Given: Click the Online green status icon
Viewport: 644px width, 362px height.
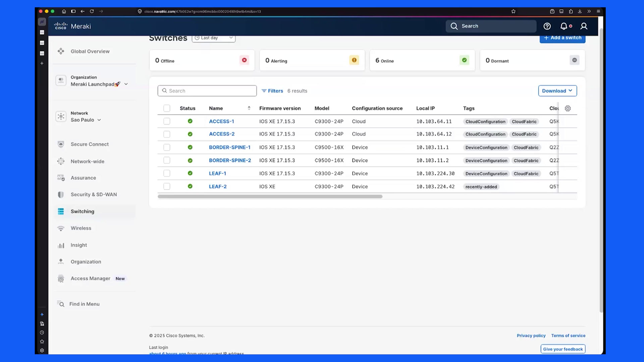Looking at the screenshot, I should (464, 60).
